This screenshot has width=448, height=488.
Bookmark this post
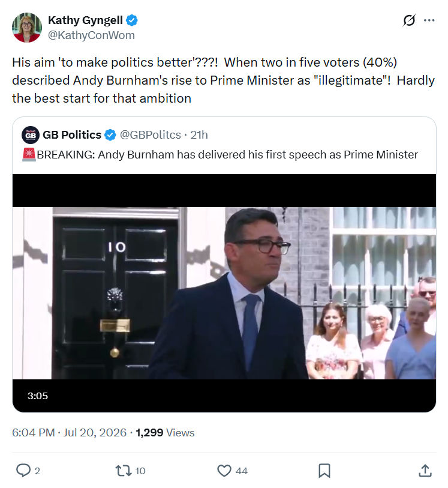324,471
